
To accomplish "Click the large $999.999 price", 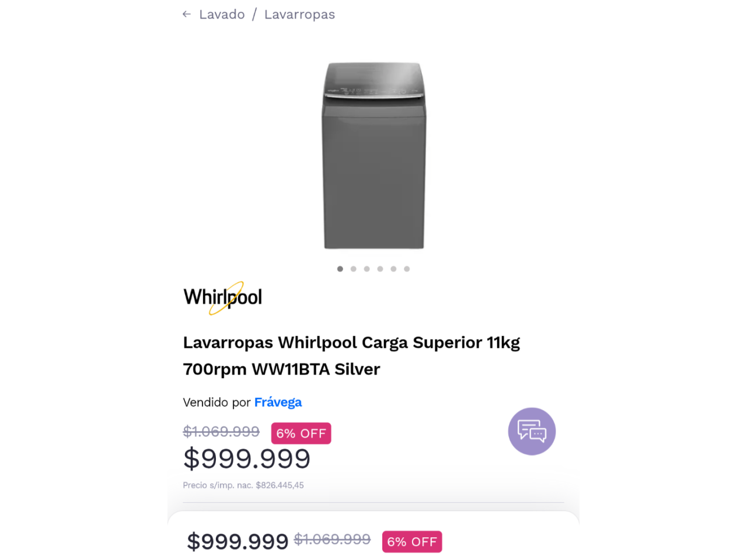I will (x=247, y=459).
